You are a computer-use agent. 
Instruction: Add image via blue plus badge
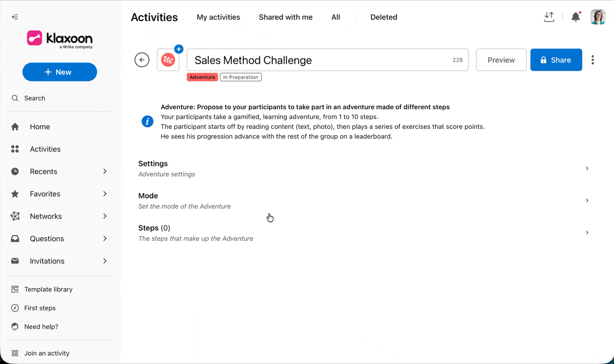point(179,49)
